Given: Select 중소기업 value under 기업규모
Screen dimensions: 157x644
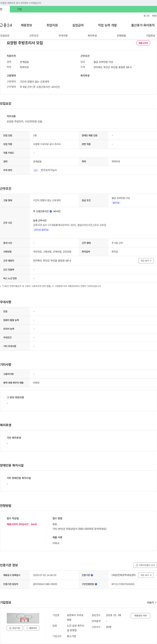Looking at the screenshot, I should [71, 636].
